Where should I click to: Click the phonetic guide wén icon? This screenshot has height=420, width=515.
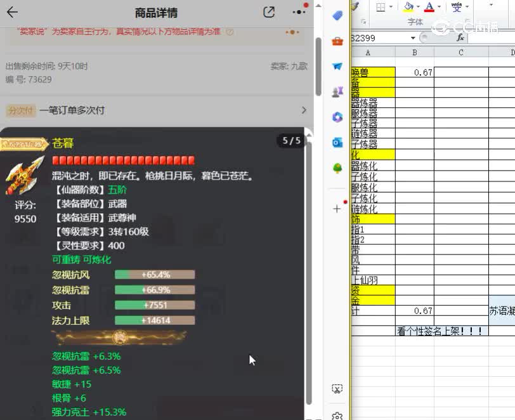point(457,7)
